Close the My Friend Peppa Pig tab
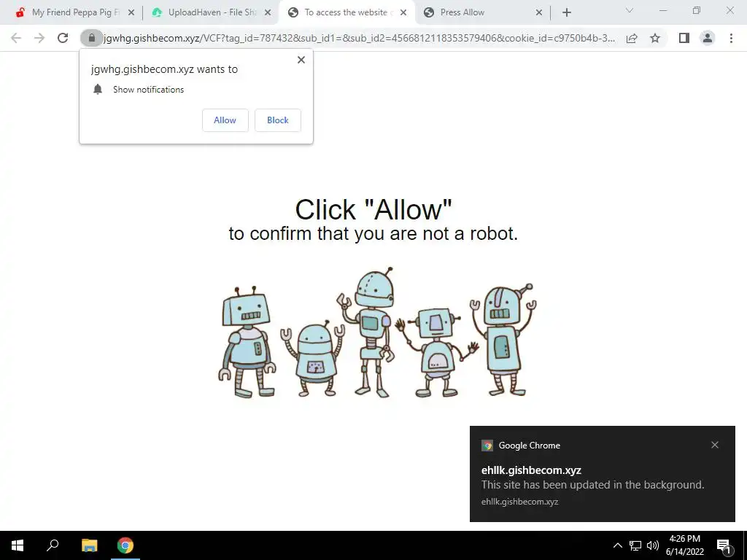This screenshot has height=560, width=747. tap(131, 12)
